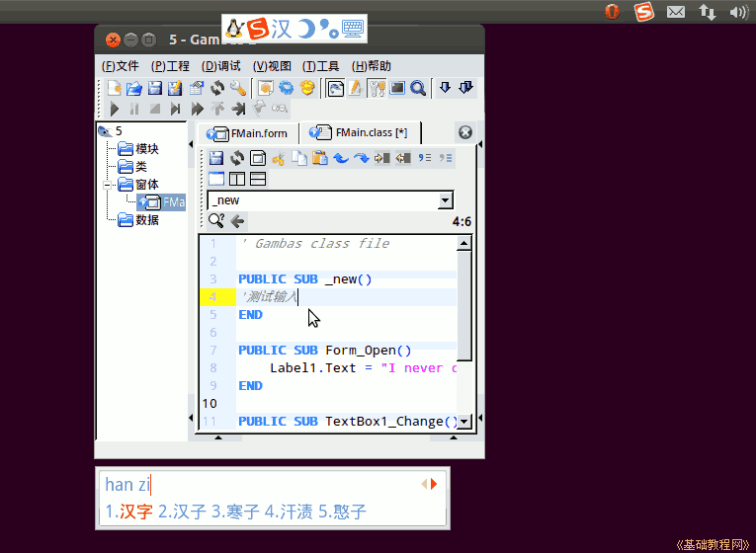Click the New project icon in main toolbar
Viewport: 756px width, 553px height.
click(115, 88)
